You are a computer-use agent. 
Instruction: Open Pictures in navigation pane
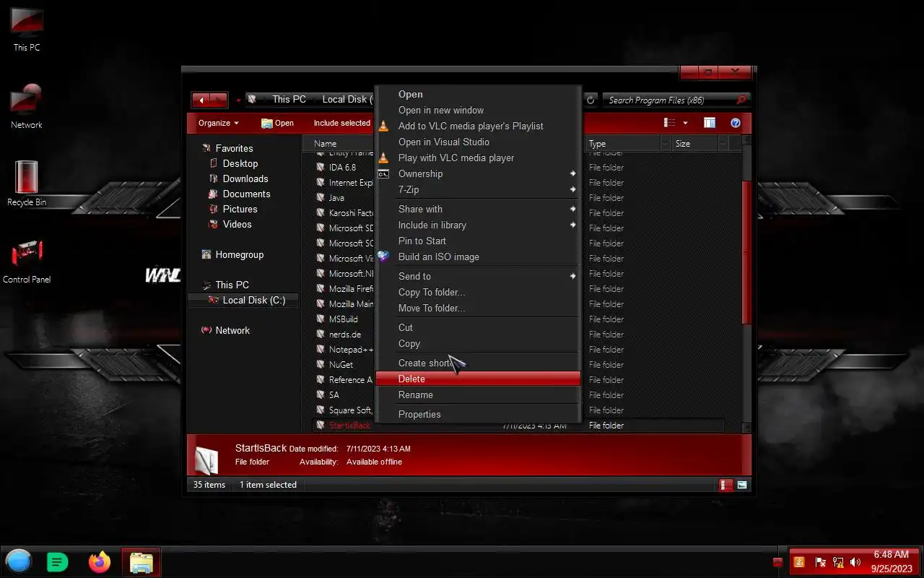click(240, 209)
